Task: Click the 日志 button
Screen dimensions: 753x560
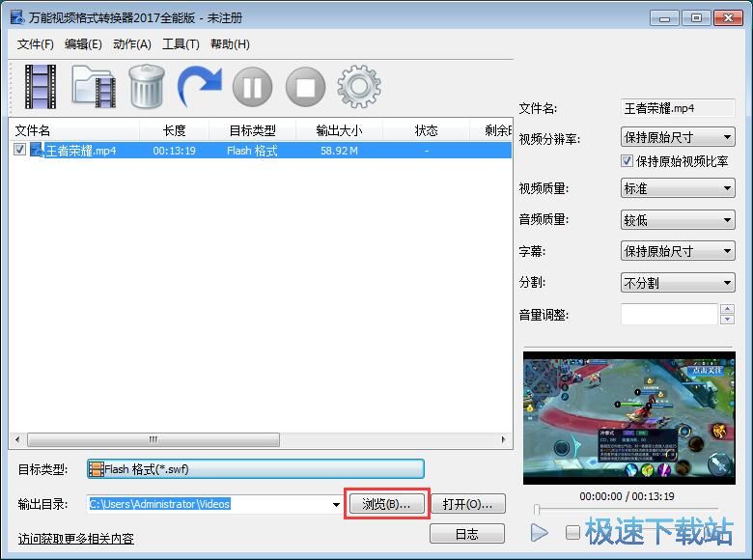Action: point(467,534)
